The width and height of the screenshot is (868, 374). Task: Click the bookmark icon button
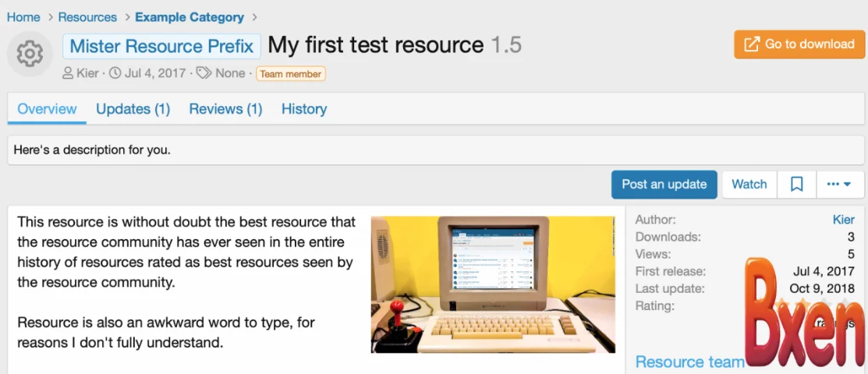point(797,185)
